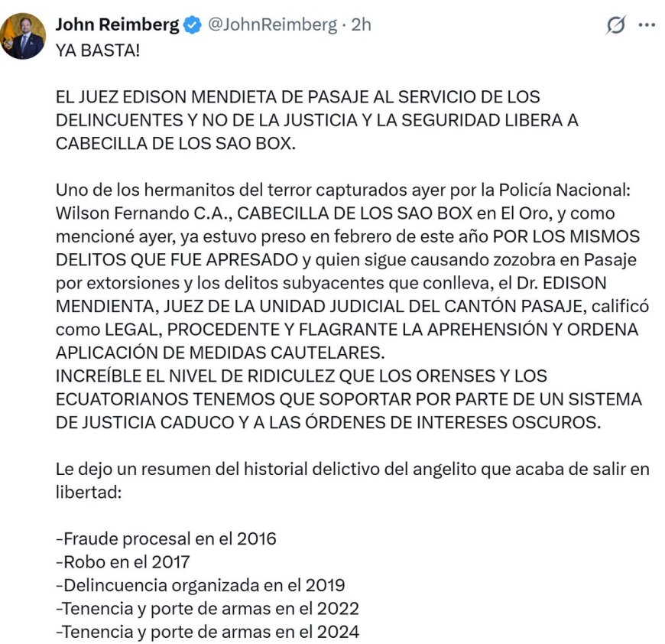
Task: Tap the verification checkmark next to the name
Action: 191,24
